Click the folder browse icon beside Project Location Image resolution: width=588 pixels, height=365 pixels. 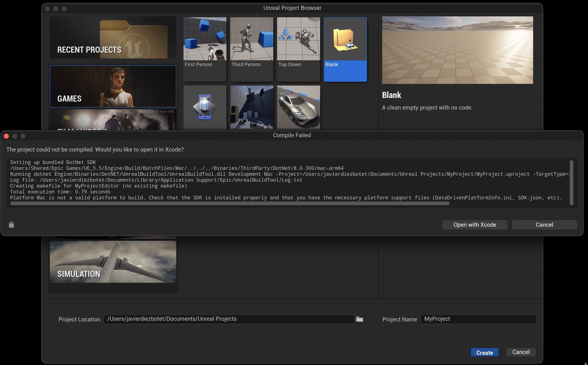[359, 319]
